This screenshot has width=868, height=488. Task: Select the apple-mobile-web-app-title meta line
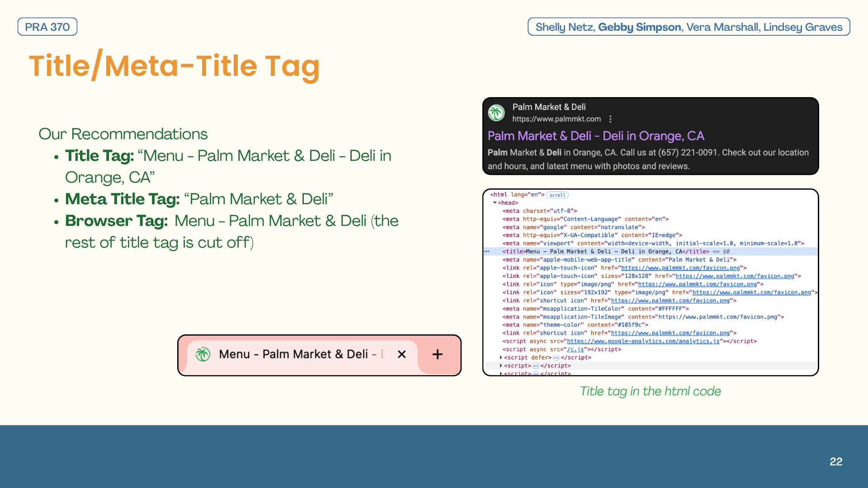coord(619,260)
